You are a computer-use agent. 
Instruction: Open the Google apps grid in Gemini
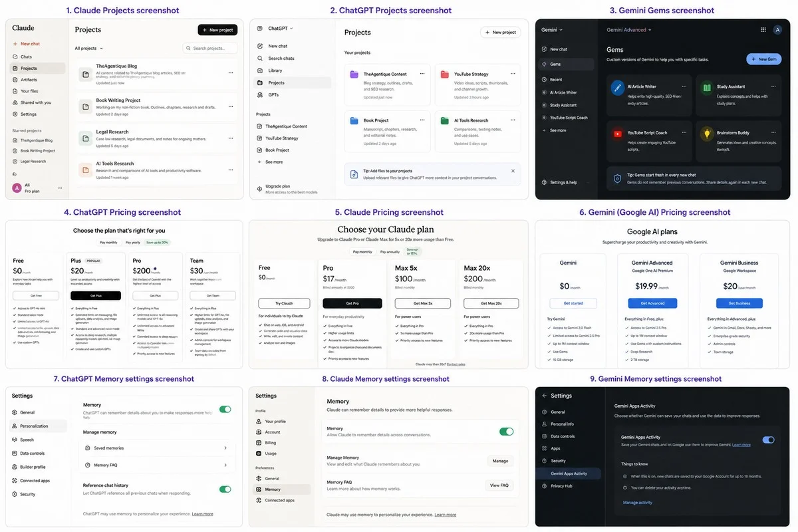click(x=763, y=30)
